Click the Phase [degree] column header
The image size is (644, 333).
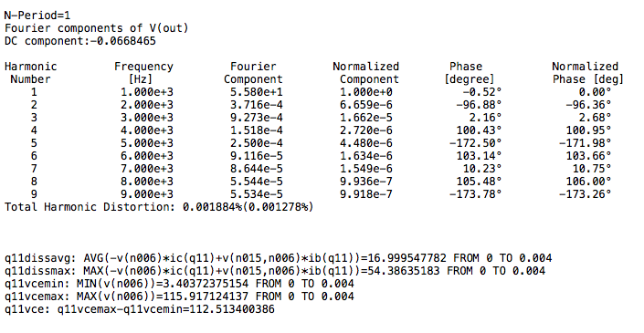click(x=469, y=73)
